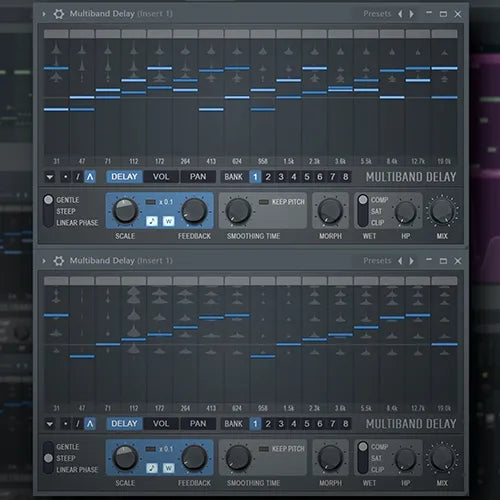The height and width of the screenshot is (500, 500).
Task: Switch to VOL tab in lower window
Action: click(161, 424)
